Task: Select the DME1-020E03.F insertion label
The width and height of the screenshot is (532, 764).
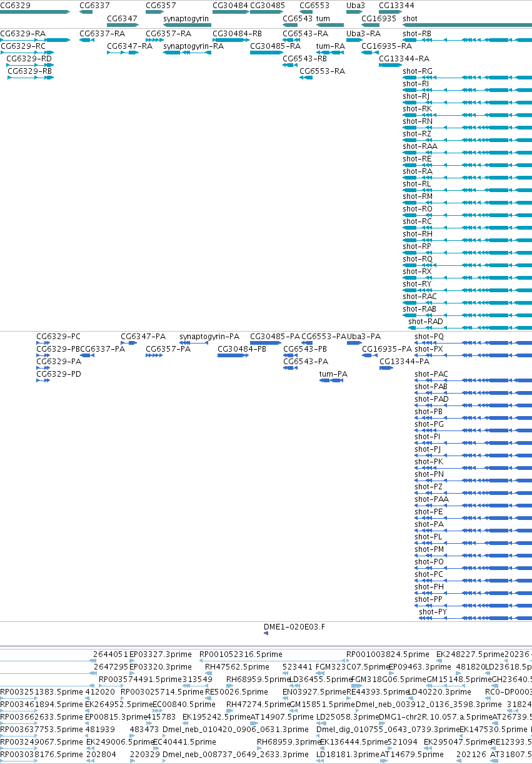Action: 294,626
